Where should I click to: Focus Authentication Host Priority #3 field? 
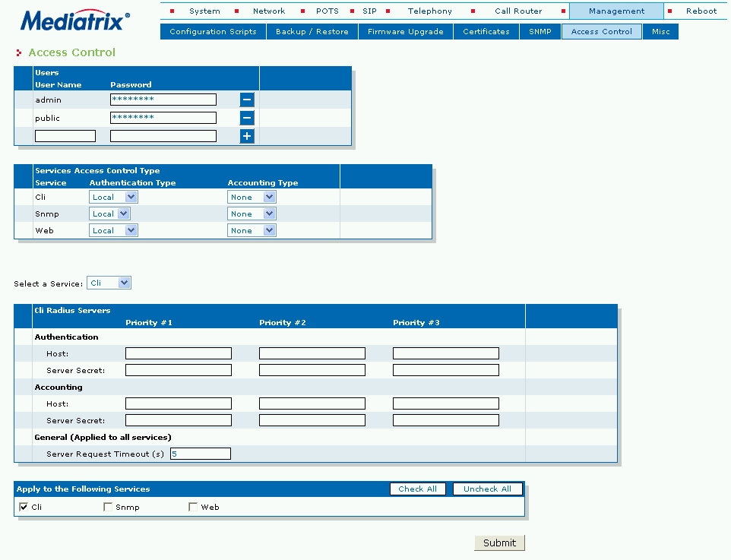point(446,353)
